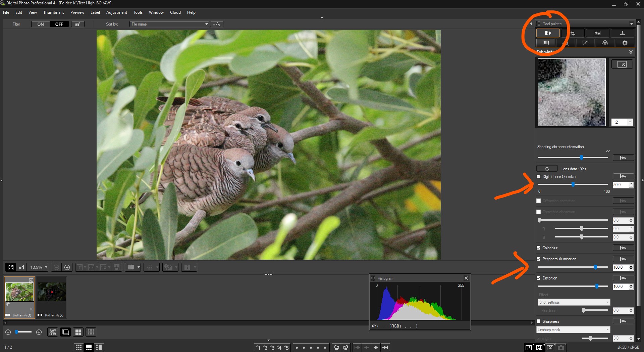Open the Thumbnails menu

click(x=53, y=12)
